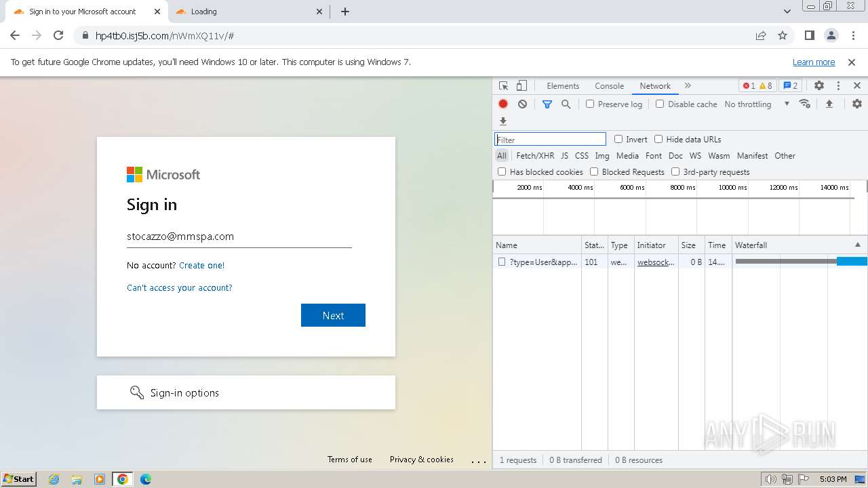Screen dimensions: 868x488
Task: Open DevTools customize three-dot menu
Action: point(838,86)
